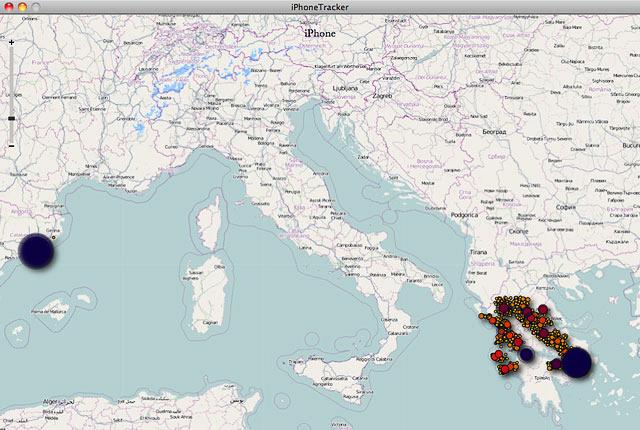Screen dimensions: 640x430
Task: Click the Ljubljana map label
Action: click(345, 88)
